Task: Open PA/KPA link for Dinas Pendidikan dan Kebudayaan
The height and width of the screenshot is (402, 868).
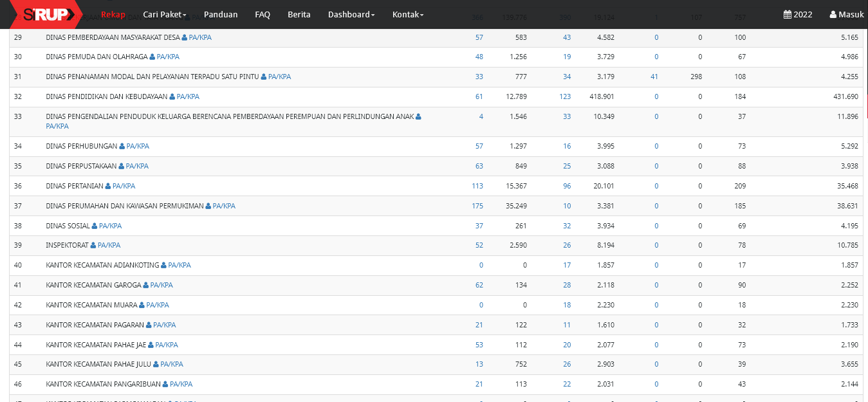Action: [x=188, y=96]
